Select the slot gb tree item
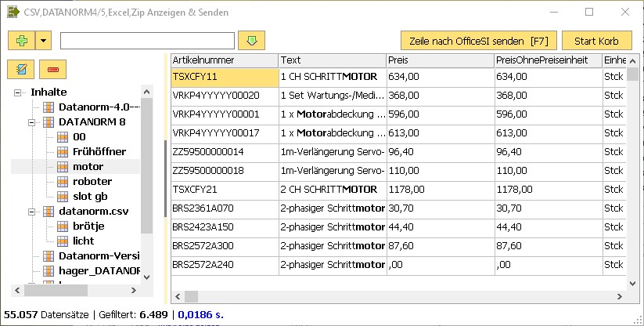The height and width of the screenshot is (326, 644). click(x=89, y=196)
